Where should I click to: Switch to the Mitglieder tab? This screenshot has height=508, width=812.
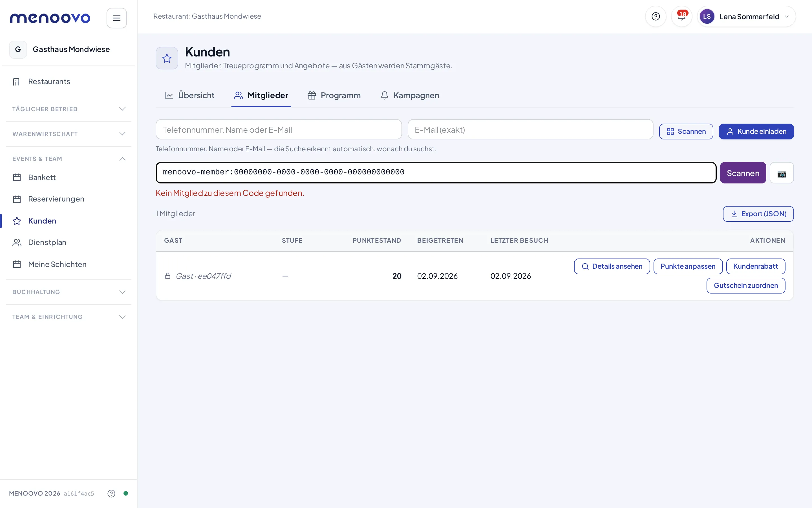pos(261,95)
